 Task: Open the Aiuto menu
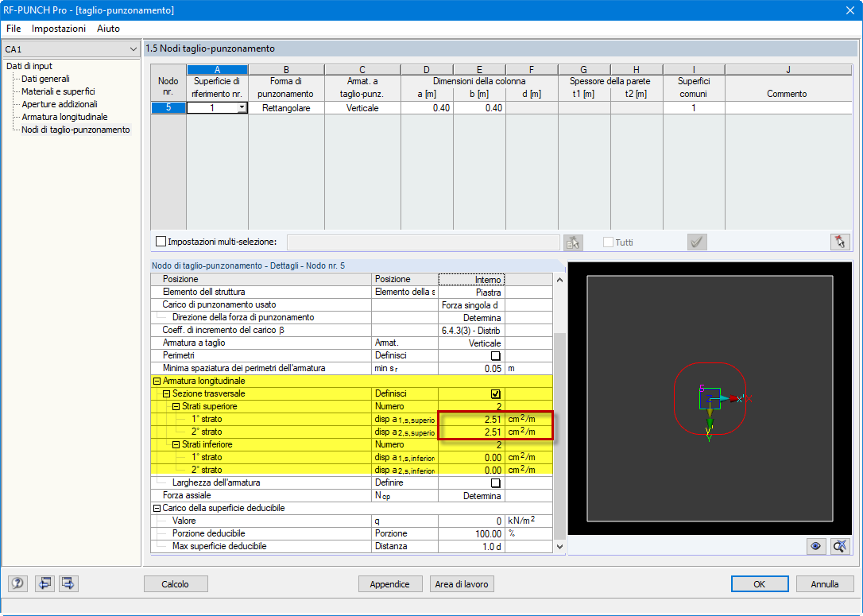(108, 28)
